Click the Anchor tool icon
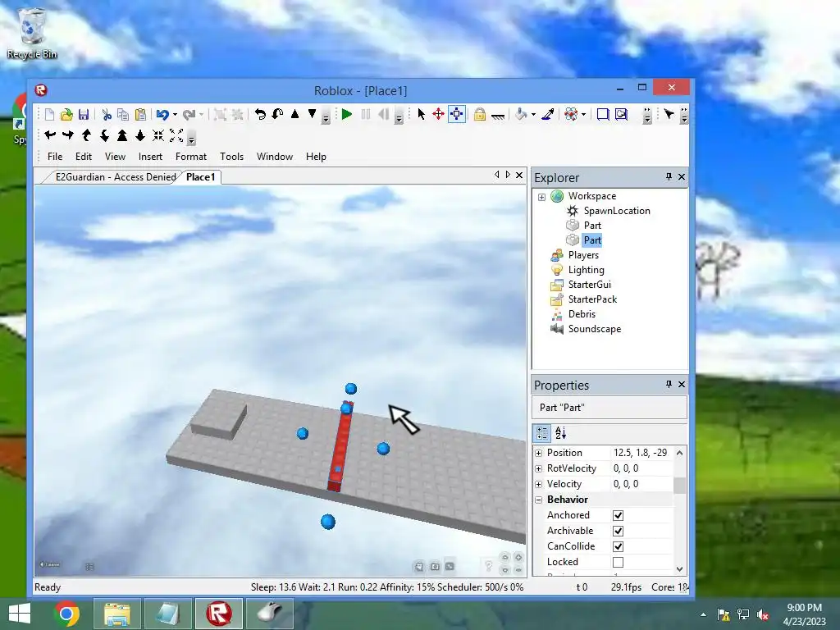Image resolution: width=840 pixels, height=630 pixels. [498, 115]
